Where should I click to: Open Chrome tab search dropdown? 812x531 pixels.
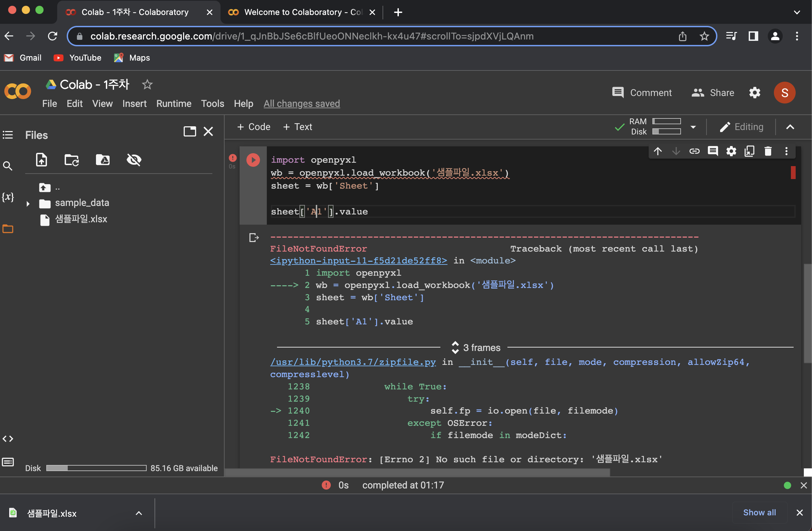point(797,12)
